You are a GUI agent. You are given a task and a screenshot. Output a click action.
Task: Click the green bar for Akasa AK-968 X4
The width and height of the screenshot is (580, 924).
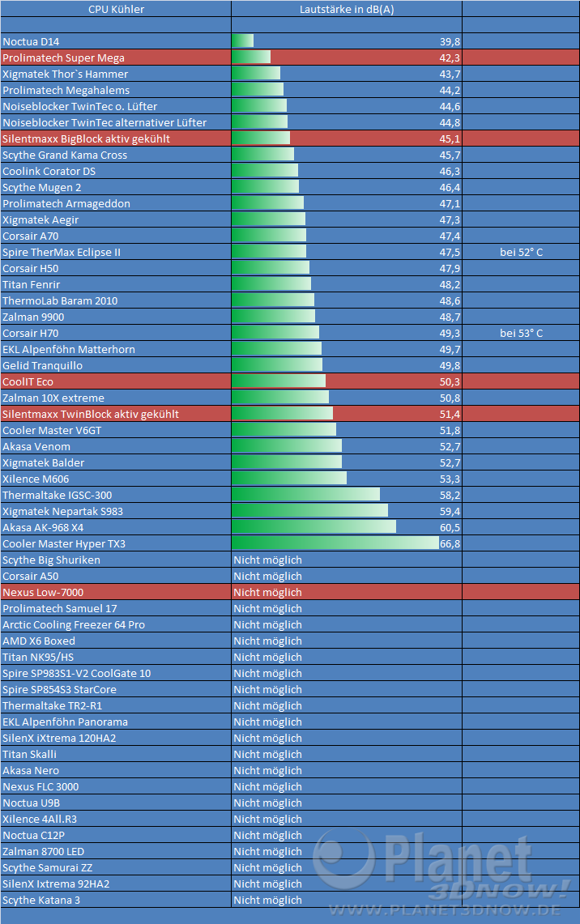coord(313,527)
